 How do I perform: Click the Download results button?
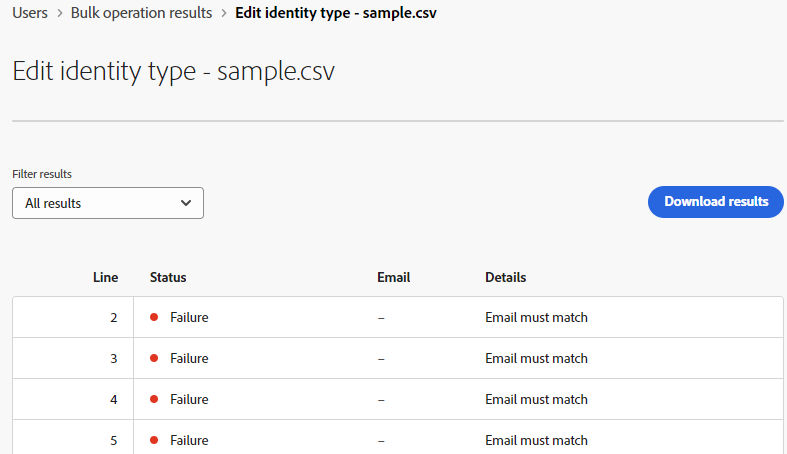click(x=716, y=202)
